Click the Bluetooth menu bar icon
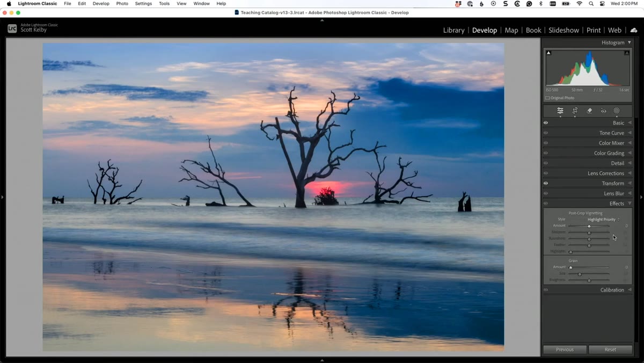The width and height of the screenshot is (644, 363). click(x=540, y=4)
